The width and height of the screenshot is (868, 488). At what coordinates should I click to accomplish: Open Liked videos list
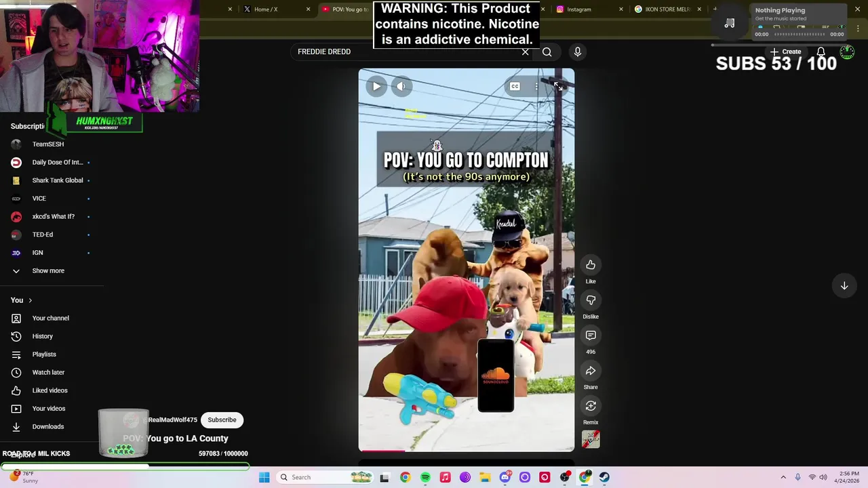(x=49, y=390)
